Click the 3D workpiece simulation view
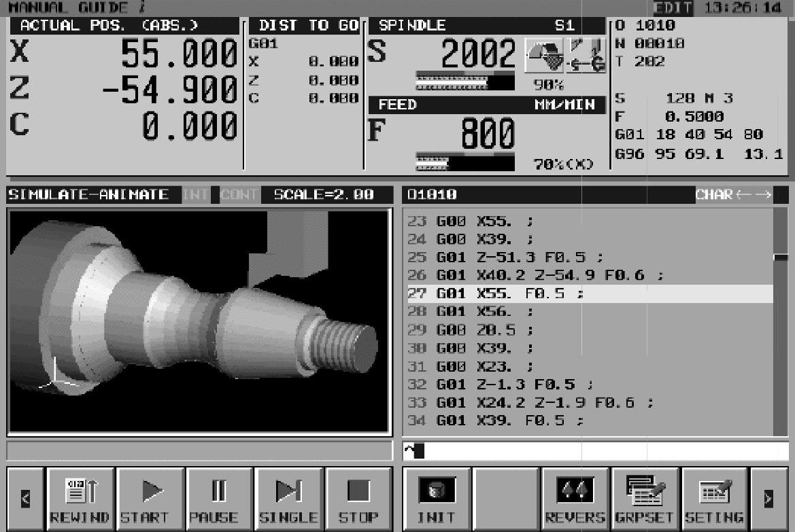 [x=199, y=321]
